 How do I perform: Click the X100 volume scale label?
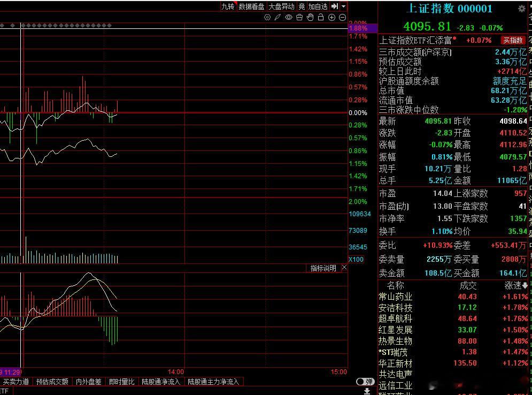[x=356, y=259]
